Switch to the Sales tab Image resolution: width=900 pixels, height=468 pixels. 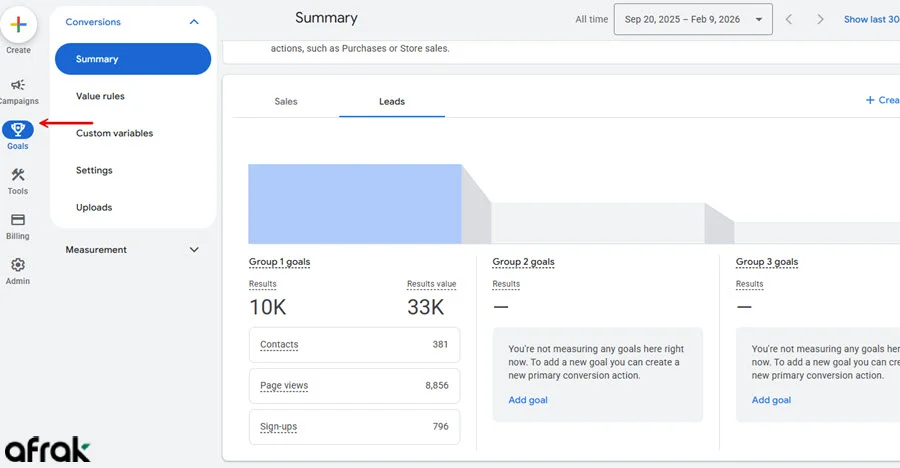286,101
